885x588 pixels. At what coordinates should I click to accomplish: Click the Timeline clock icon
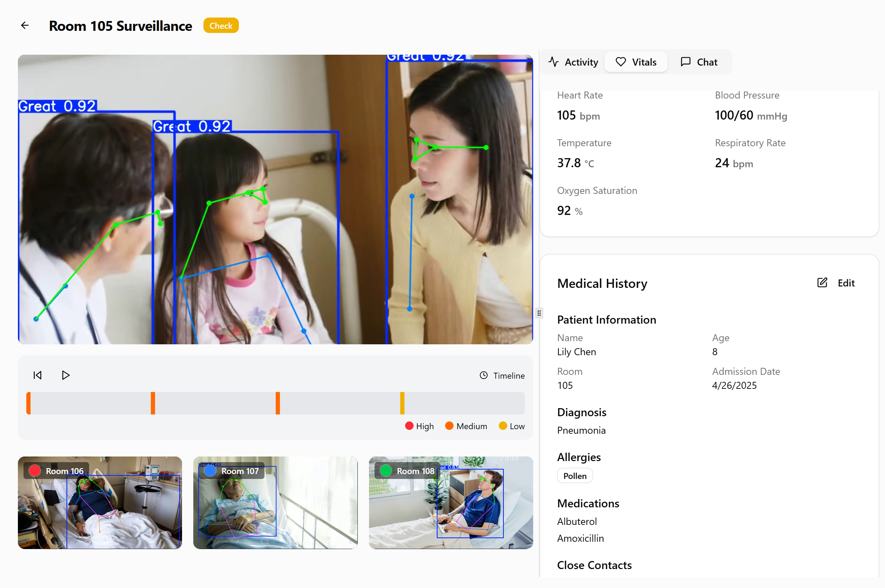coord(484,376)
